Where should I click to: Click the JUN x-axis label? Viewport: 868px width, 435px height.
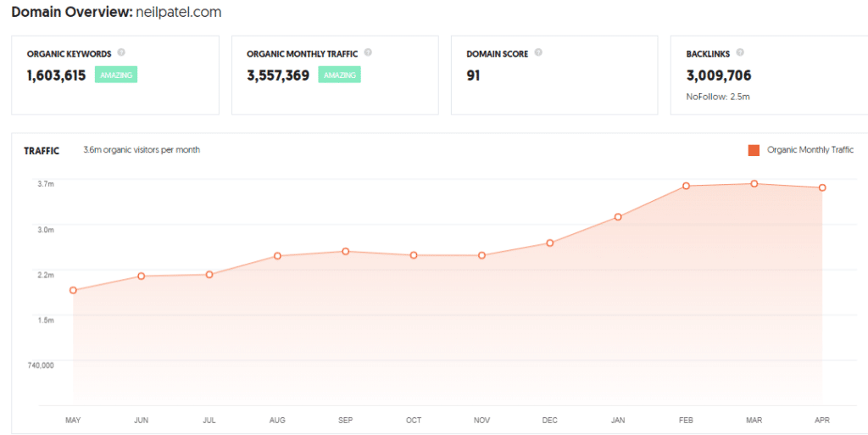coord(142,421)
